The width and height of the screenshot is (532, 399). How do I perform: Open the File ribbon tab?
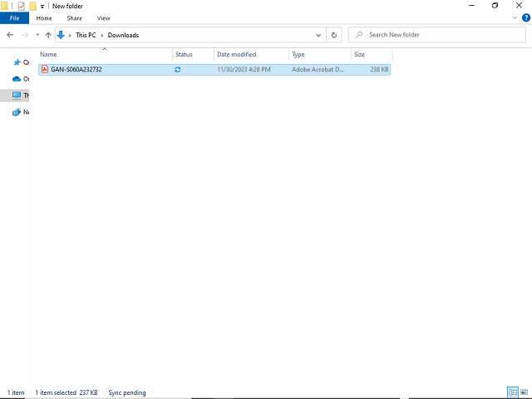pyautogui.click(x=14, y=18)
